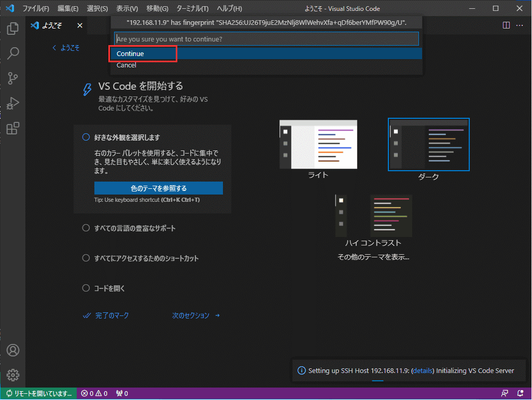This screenshot has height=400, width=532.
Task: Open the Search view icon
Action: tap(12, 53)
